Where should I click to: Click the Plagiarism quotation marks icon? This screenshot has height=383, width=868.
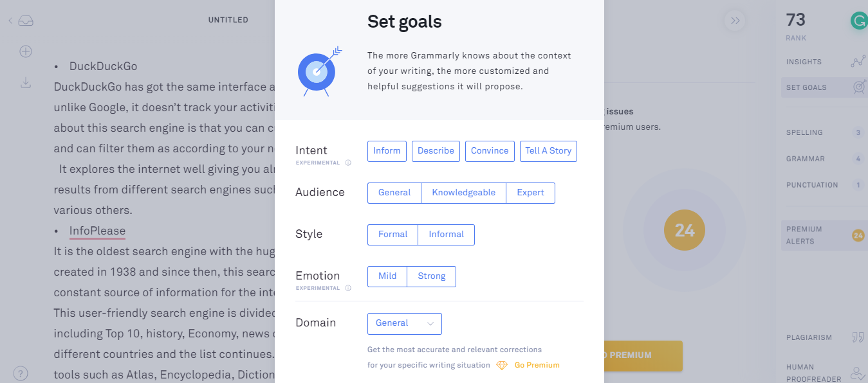pos(858,337)
